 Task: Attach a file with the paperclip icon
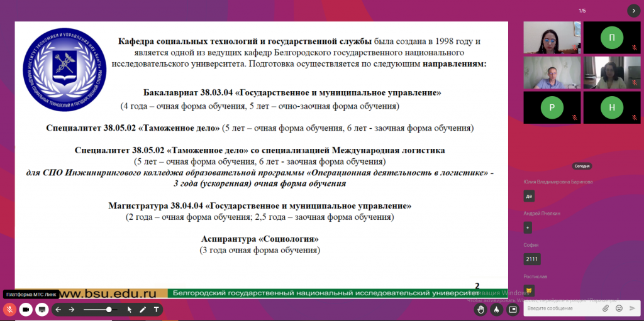tap(606, 308)
